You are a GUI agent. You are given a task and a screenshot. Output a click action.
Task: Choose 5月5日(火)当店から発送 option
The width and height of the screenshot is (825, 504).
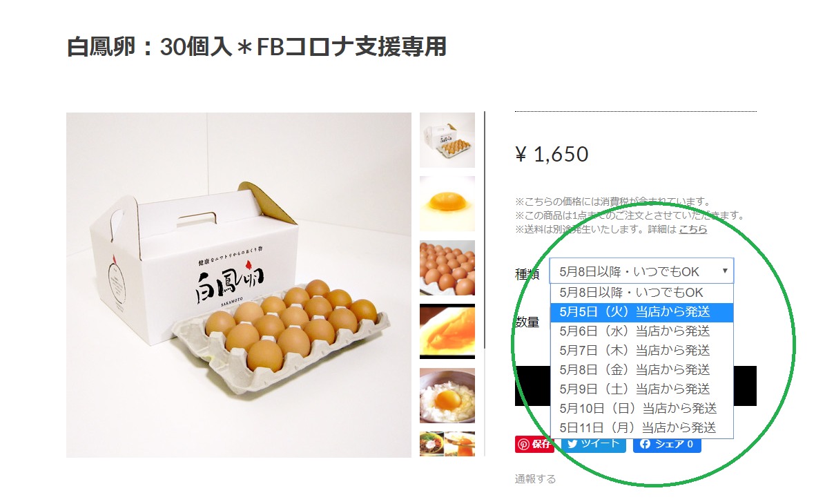(x=641, y=312)
